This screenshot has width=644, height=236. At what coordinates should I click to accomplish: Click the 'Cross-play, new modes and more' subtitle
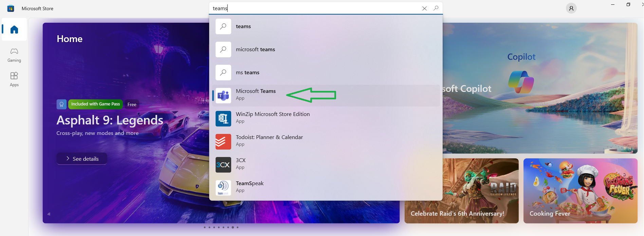97,133
